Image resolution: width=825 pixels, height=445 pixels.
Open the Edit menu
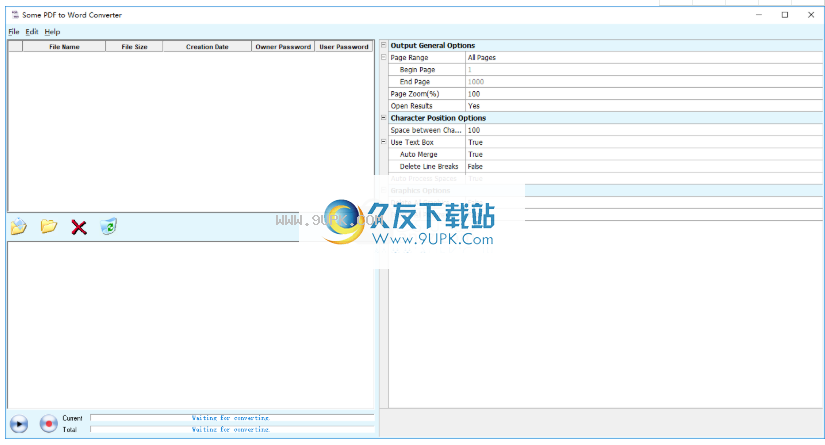pyautogui.click(x=32, y=32)
